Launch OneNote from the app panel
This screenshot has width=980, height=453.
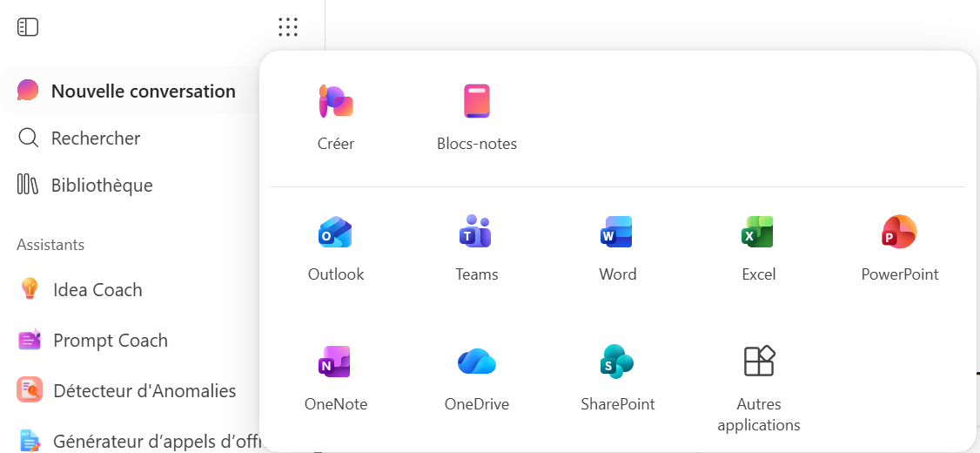334,361
